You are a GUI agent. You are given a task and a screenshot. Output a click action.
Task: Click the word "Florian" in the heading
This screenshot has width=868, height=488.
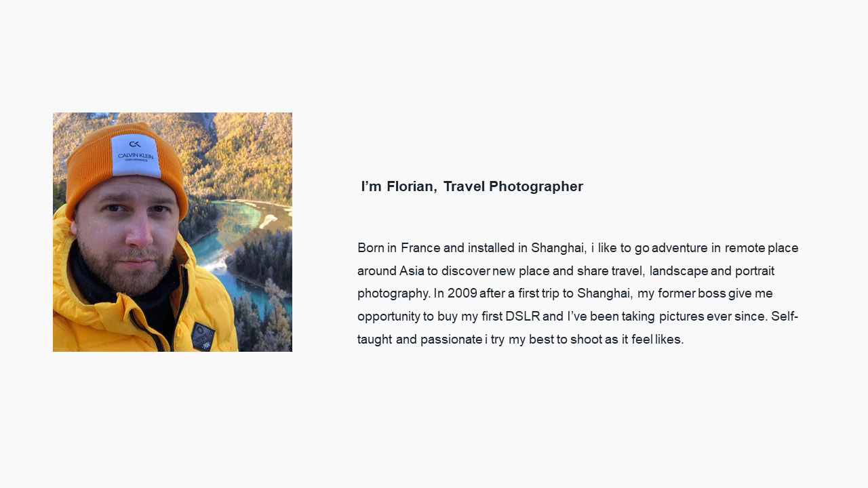pyautogui.click(x=411, y=186)
